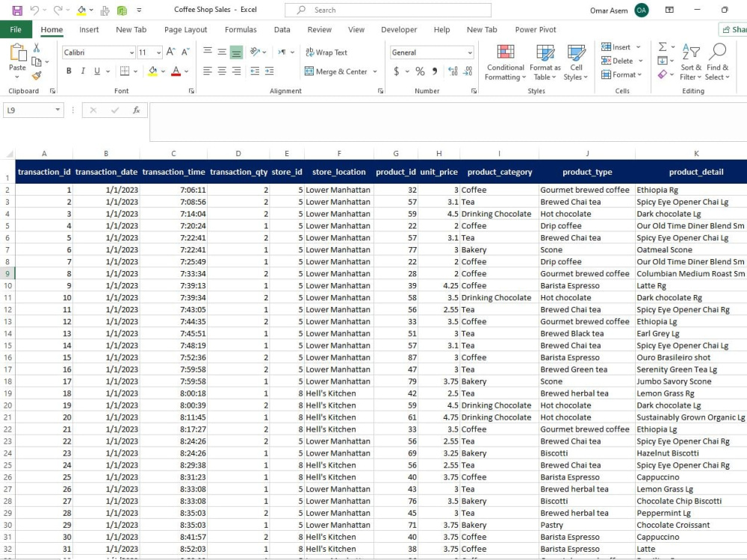Click the Copy icon in Clipboard group
This screenshot has width=747, height=560.
pyautogui.click(x=37, y=61)
